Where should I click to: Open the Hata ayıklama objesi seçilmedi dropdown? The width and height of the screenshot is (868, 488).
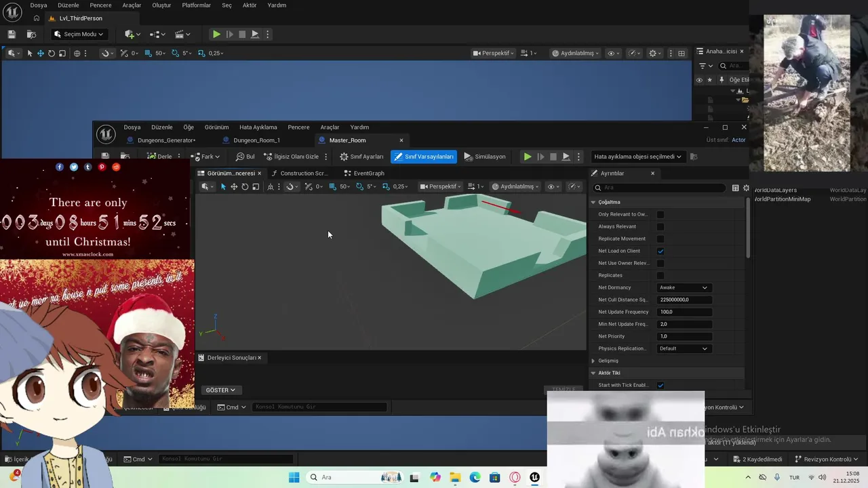tap(637, 157)
